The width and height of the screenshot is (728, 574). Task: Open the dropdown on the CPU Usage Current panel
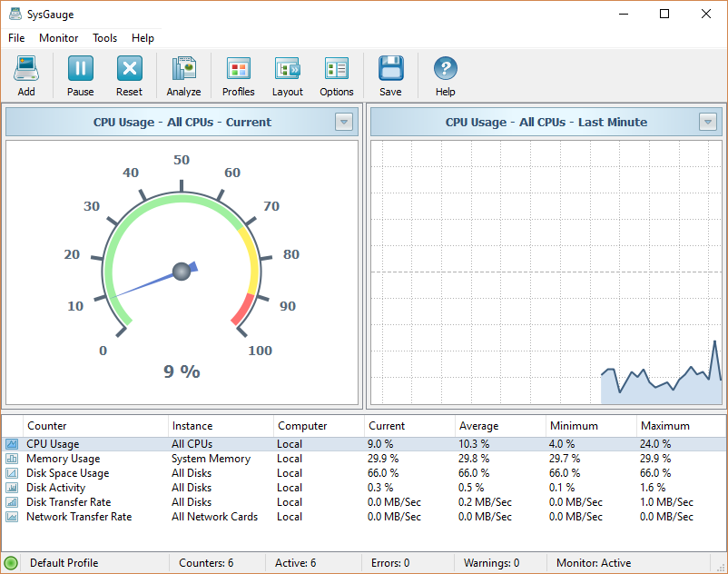coord(344,122)
